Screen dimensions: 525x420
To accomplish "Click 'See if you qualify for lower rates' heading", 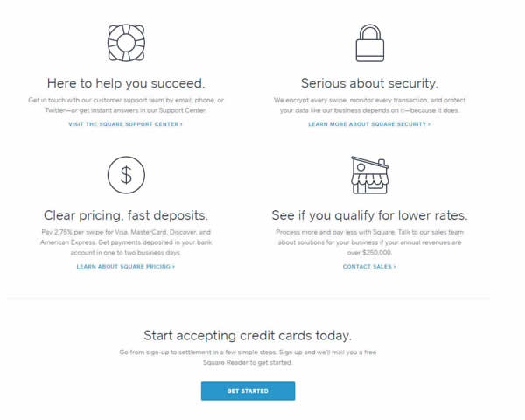I will pos(369,215).
